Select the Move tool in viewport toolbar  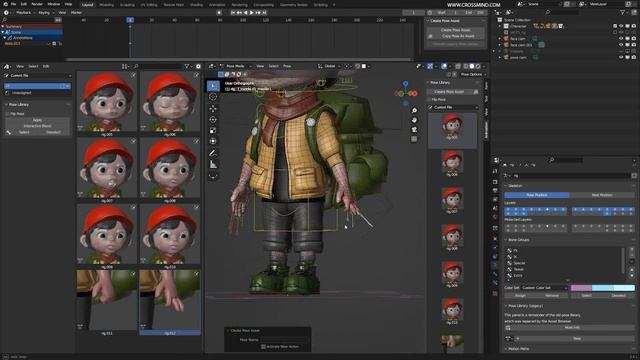click(213, 109)
